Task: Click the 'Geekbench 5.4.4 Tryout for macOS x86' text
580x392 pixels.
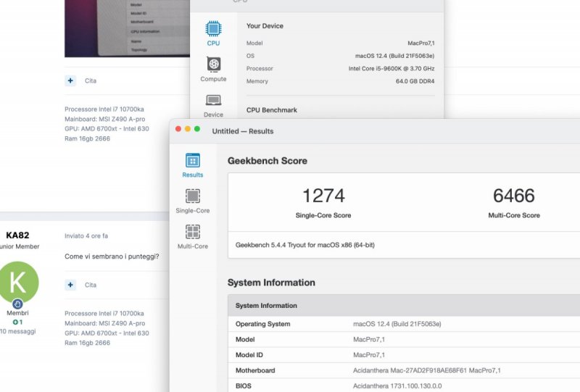Action: [304, 245]
